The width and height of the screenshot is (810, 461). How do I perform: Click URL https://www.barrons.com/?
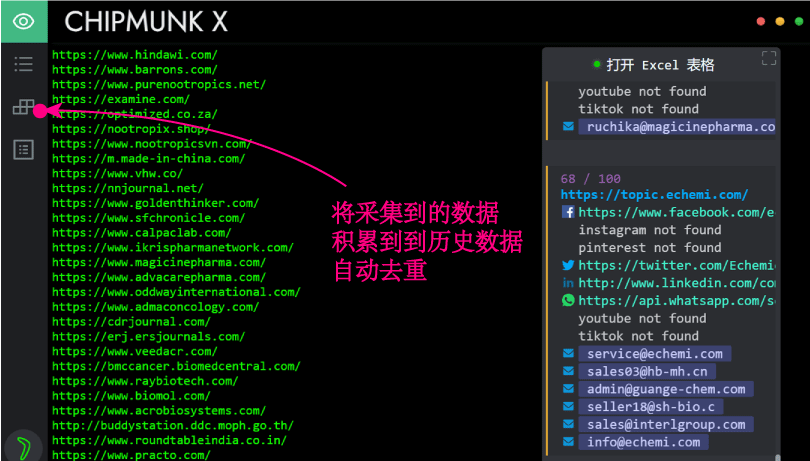point(135,69)
